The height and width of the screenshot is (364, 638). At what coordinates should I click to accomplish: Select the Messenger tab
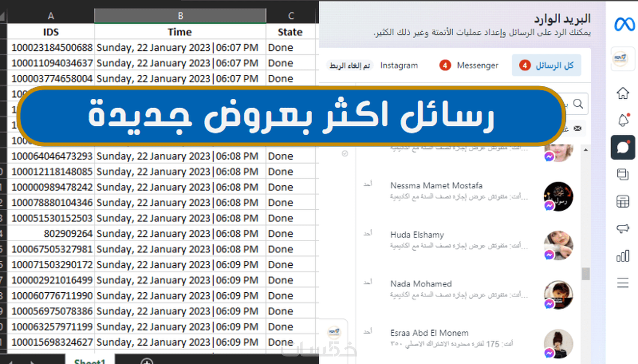coord(469,65)
